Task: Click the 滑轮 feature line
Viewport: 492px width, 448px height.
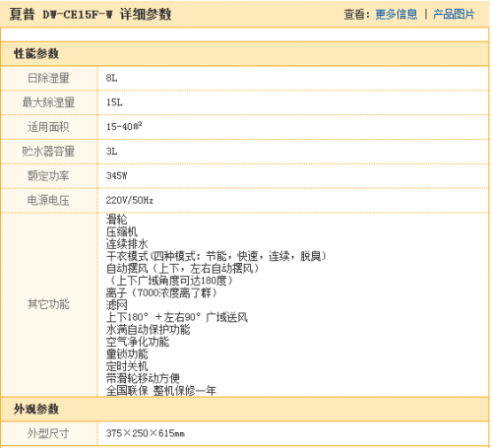Action: click(116, 220)
